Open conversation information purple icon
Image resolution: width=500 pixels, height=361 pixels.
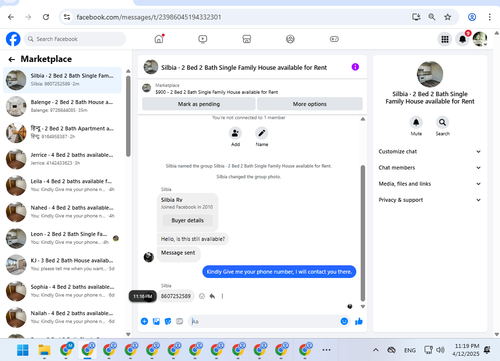click(355, 67)
